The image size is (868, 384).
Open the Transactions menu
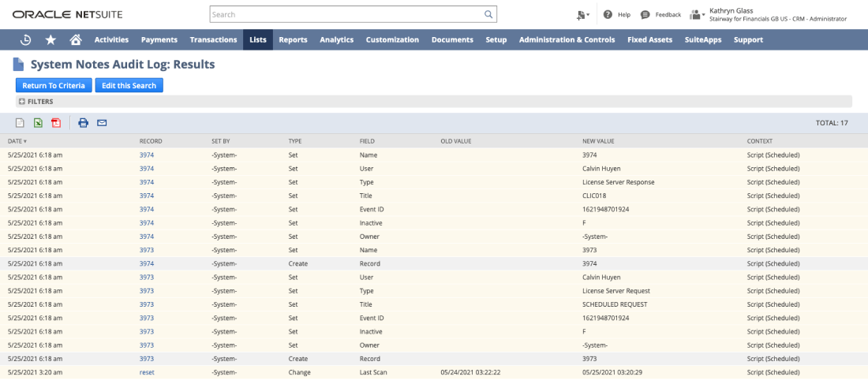[x=213, y=39]
